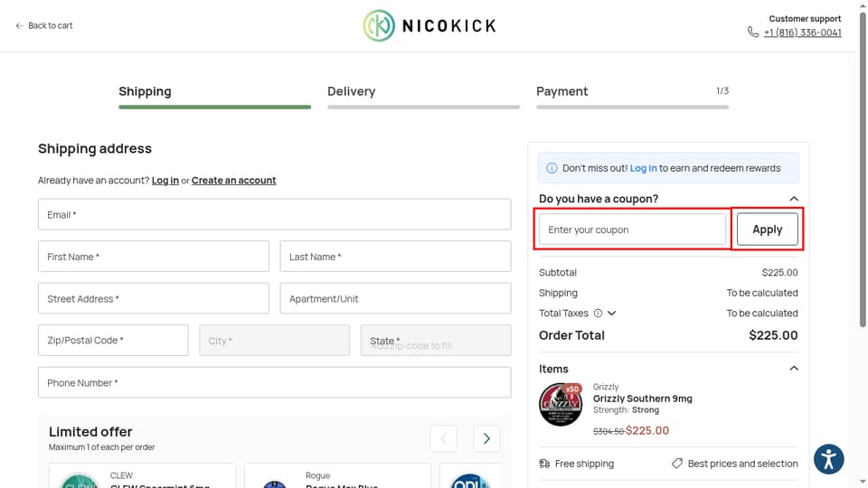The width and height of the screenshot is (868, 488).
Task: Click the $304.50 struck-through price
Action: [x=609, y=432]
